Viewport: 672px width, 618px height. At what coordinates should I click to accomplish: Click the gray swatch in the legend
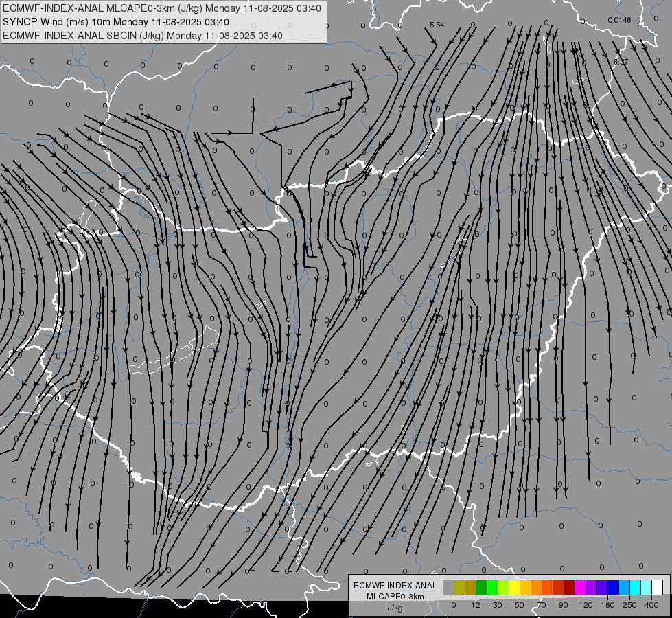(449, 587)
